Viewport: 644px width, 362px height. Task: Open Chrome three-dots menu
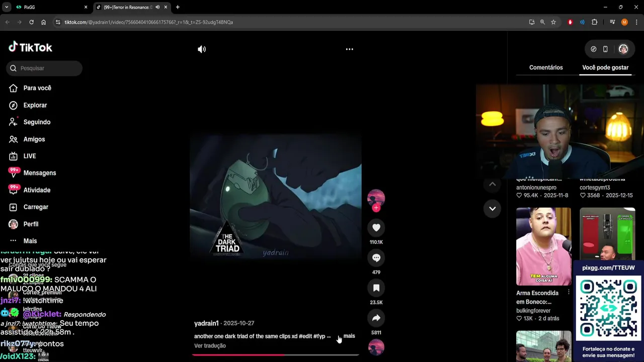tap(636, 22)
